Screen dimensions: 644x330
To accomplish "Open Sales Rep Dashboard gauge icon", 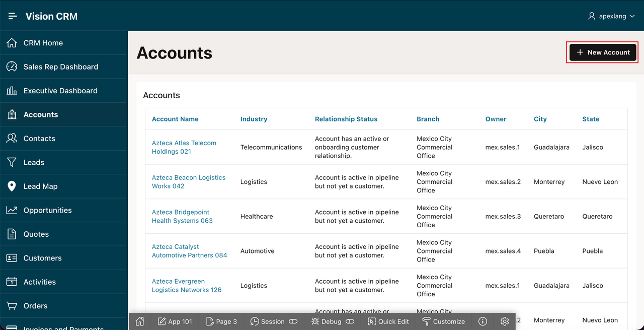I will (12, 67).
